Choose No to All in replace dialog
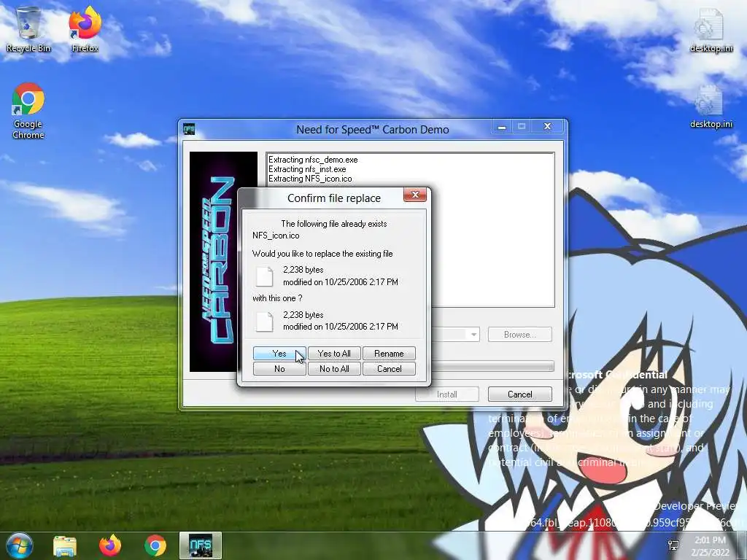747x560 pixels. click(334, 368)
